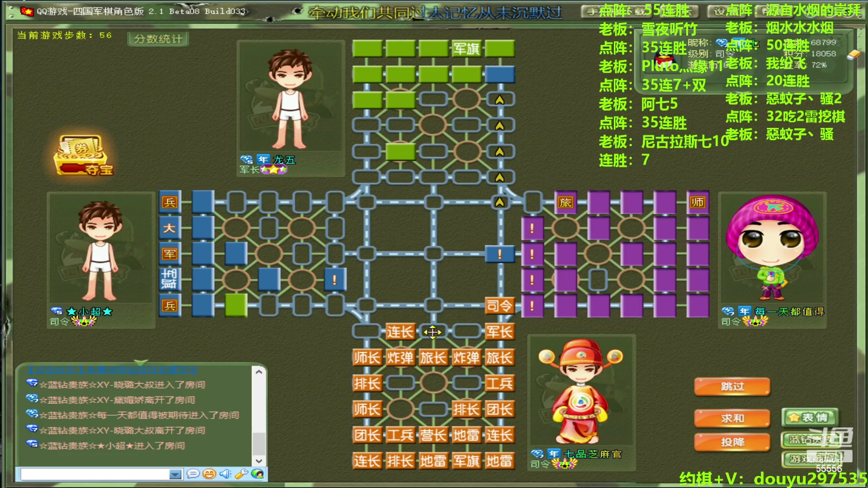
Task: Click the blue ! piece on center rail
Action: pyautogui.click(x=500, y=254)
